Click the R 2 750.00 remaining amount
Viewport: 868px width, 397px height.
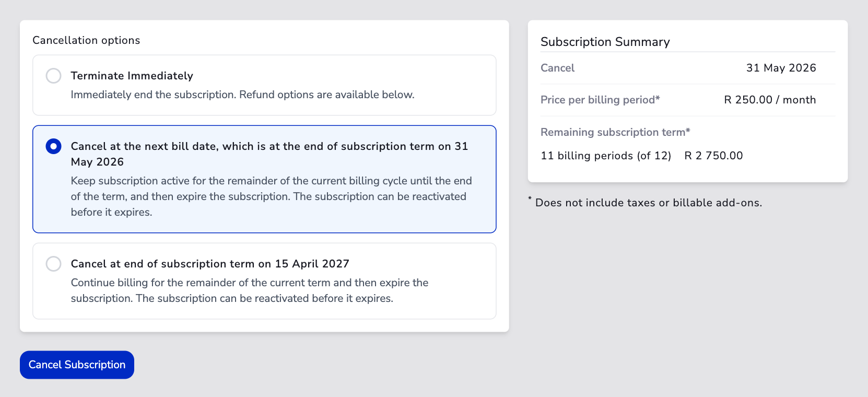click(x=713, y=156)
